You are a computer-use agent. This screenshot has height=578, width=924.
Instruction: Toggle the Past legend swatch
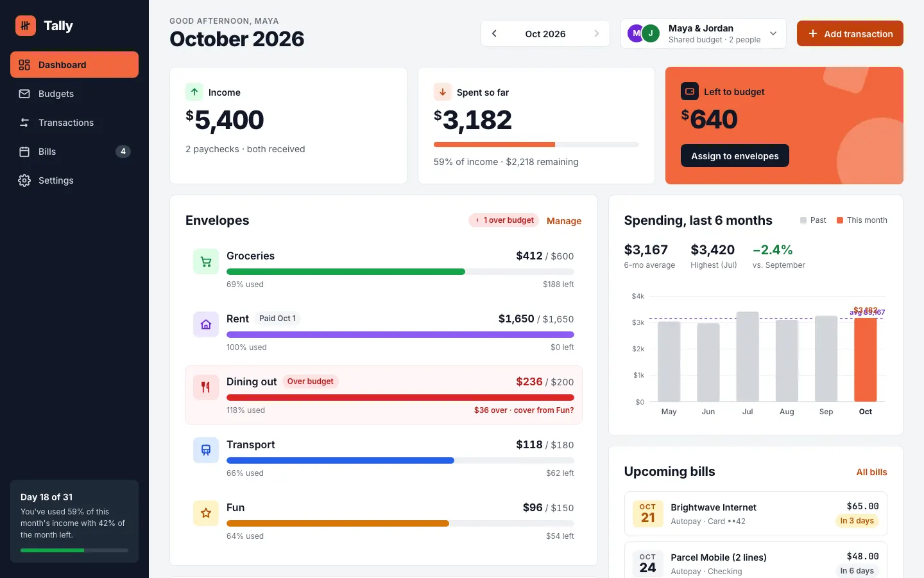point(803,220)
